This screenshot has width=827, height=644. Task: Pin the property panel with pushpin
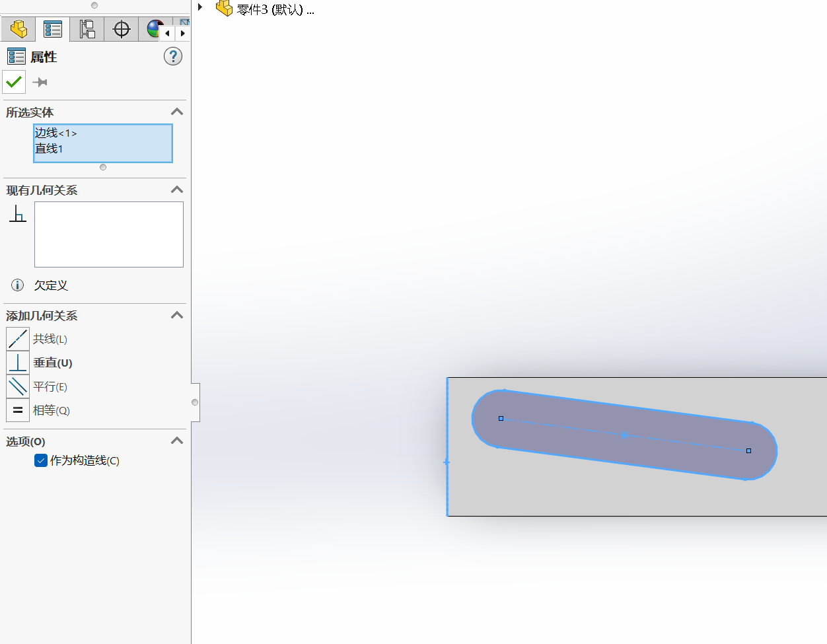tap(40, 83)
